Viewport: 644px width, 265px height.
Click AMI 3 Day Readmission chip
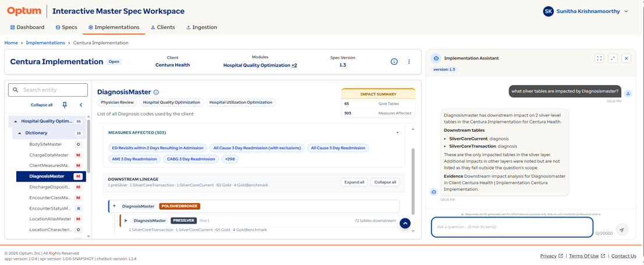click(134, 159)
